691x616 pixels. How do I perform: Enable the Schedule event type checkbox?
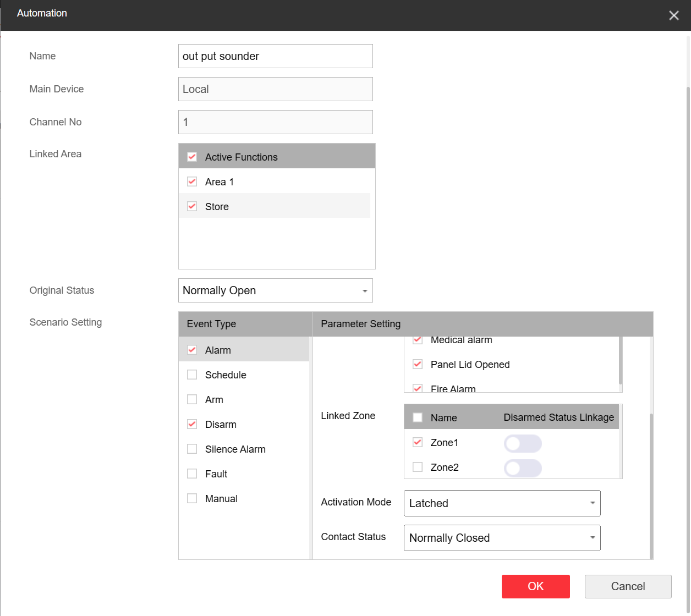pyautogui.click(x=192, y=375)
